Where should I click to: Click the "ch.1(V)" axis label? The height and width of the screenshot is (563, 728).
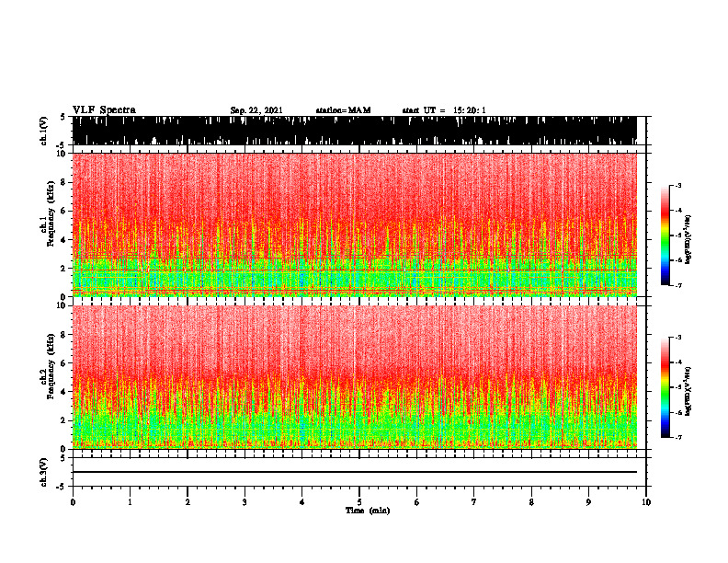pyautogui.click(x=43, y=131)
